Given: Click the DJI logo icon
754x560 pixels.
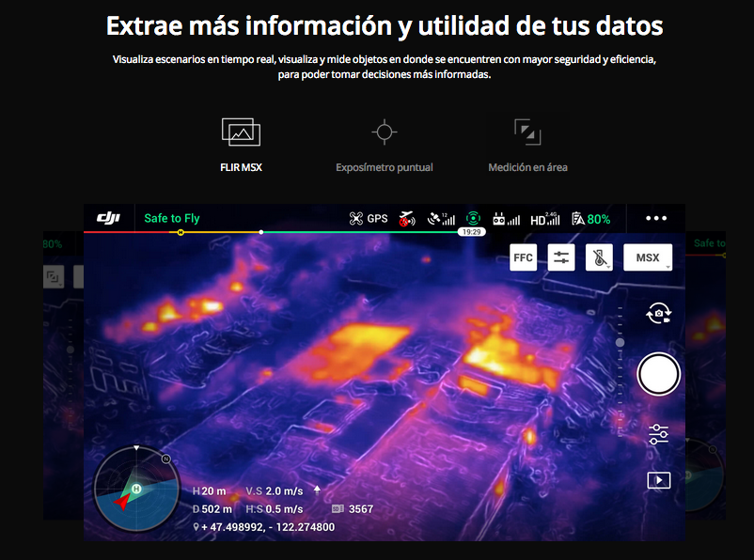Looking at the screenshot, I should 108,218.
